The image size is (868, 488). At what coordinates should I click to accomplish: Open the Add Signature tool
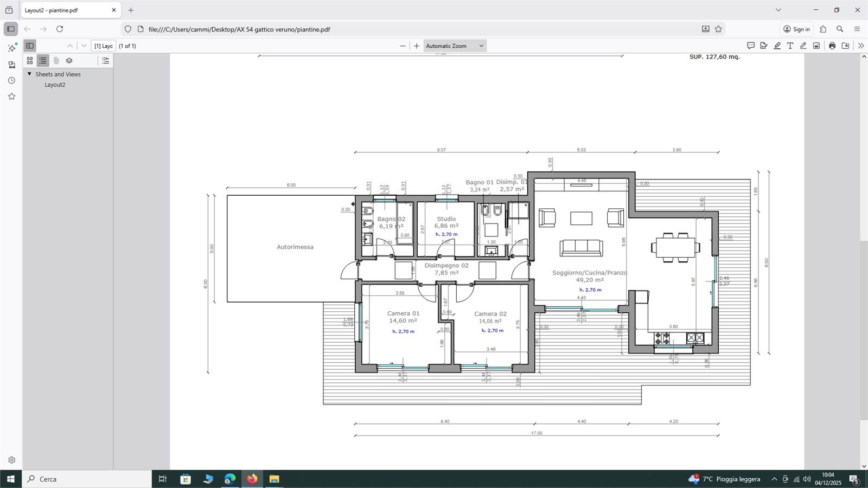click(764, 46)
